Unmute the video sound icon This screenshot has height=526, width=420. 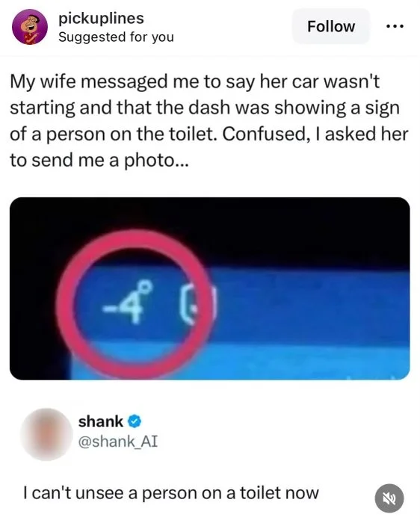coord(389,498)
